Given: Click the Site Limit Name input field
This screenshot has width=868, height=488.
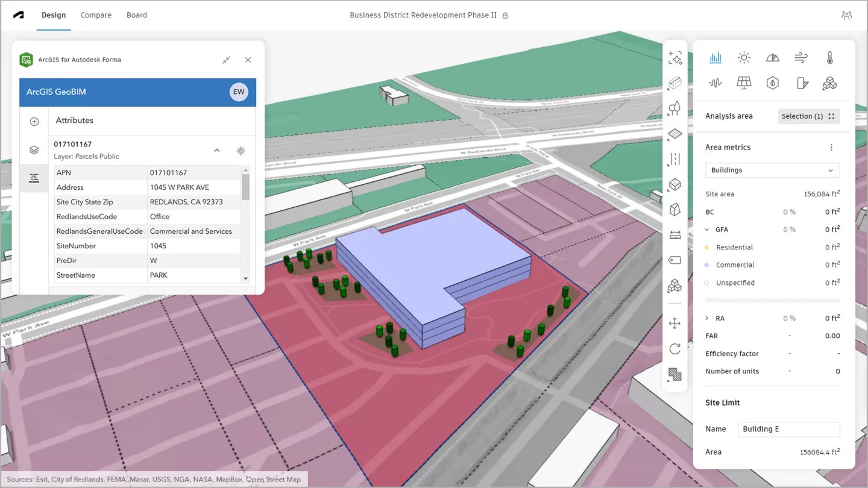Looking at the screenshot, I should 788,429.
